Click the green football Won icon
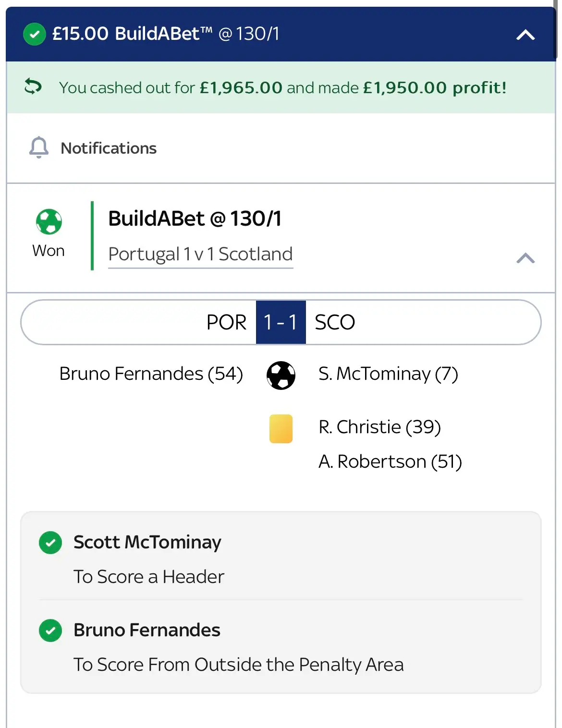The image size is (562, 728). (49, 222)
